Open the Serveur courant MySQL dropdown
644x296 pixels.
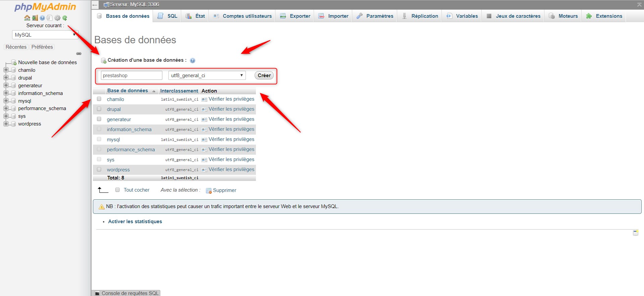point(45,35)
